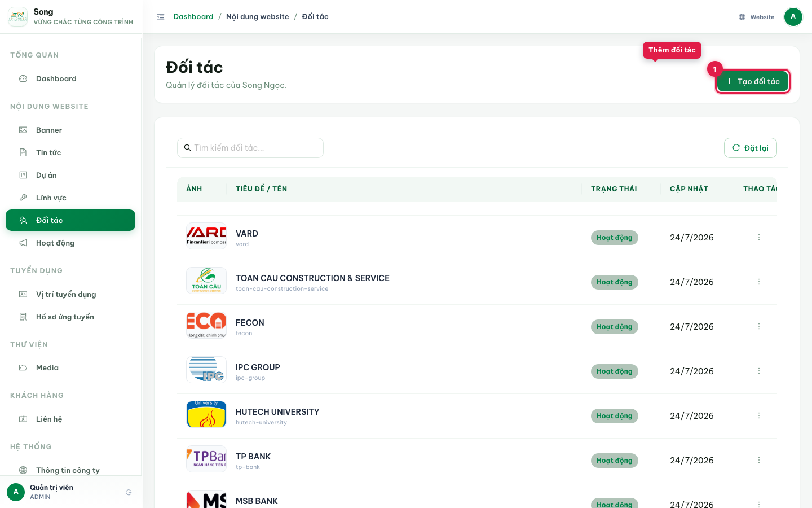This screenshot has height=508, width=812.
Task: Open actions menu for VARD row
Action: click(x=759, y=237)
